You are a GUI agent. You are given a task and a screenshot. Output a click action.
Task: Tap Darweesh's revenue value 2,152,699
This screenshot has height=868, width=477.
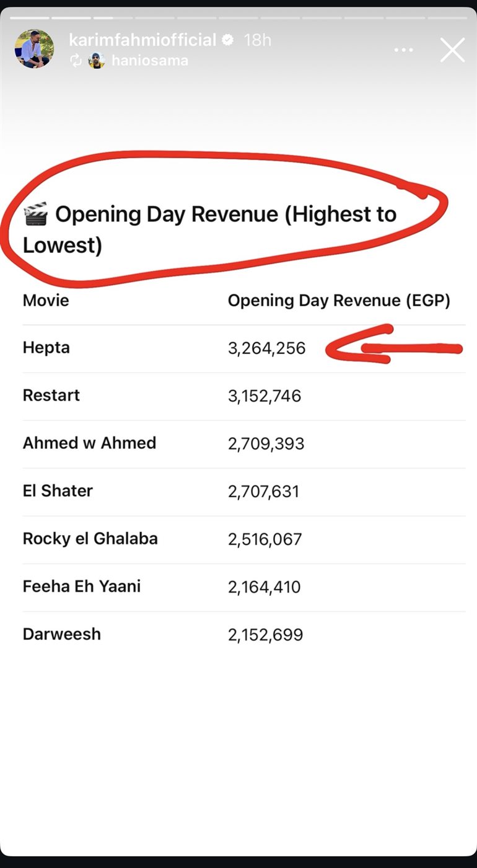pyautogui.click(x=265, y=635)
